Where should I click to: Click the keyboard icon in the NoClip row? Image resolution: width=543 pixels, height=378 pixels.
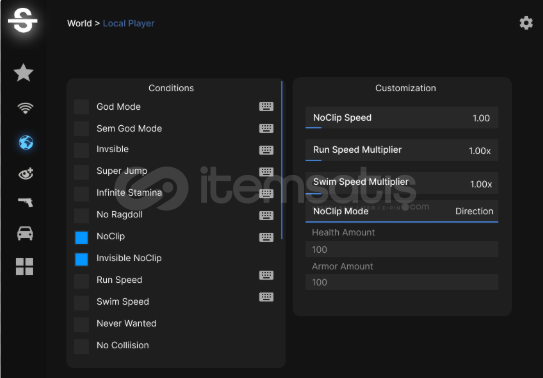(x=266, y=237)
